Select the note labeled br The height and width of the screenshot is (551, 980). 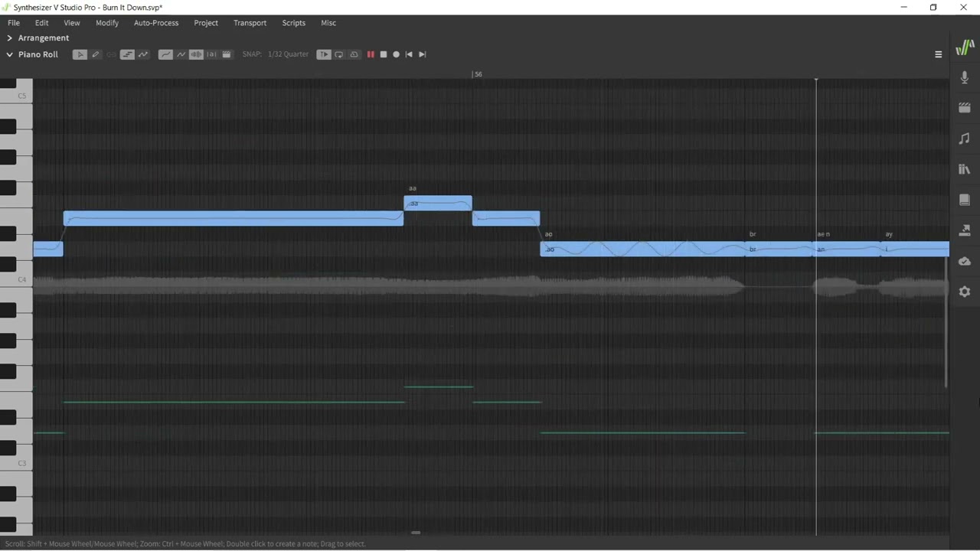(x=779, y=249)
